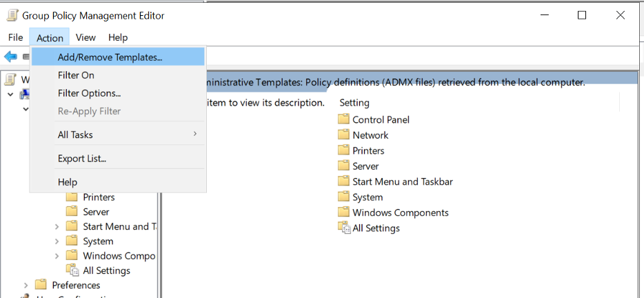Image resolution: width=644 pixels, height=298 pixels.
Task: Select All Settings icon in right pane
Action: tap(343, 228)
